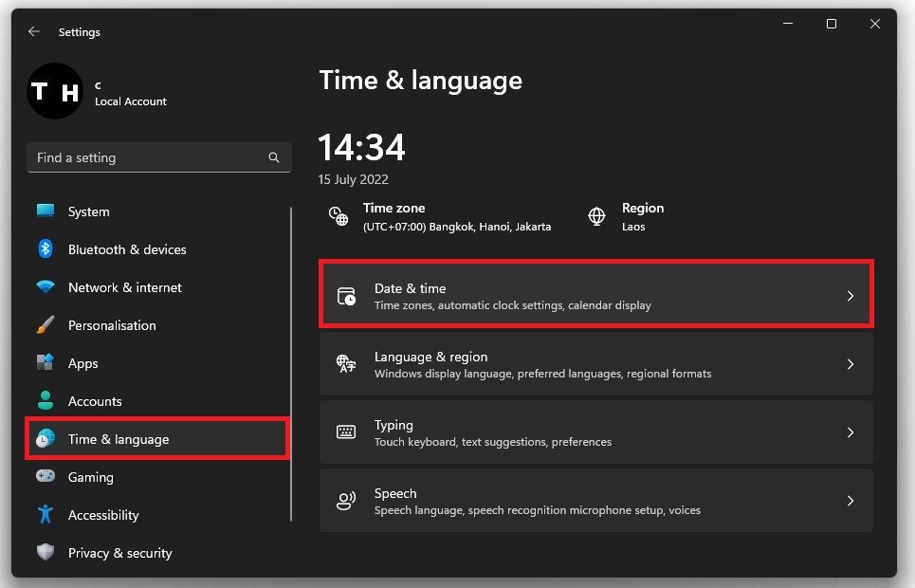The height and width of the screenshot is (588, 915).
Task: Click the search magnifier icon
Action: click(x=274, y=157)
